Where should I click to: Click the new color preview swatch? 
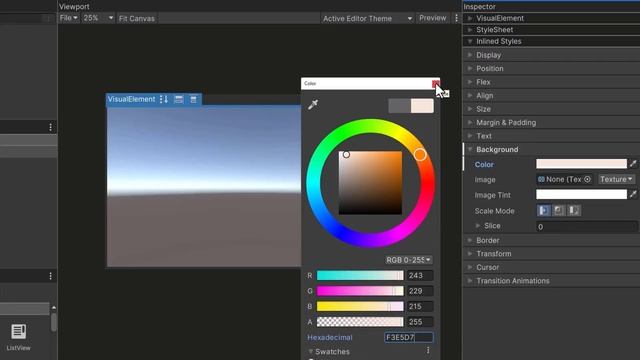point(422,106)
